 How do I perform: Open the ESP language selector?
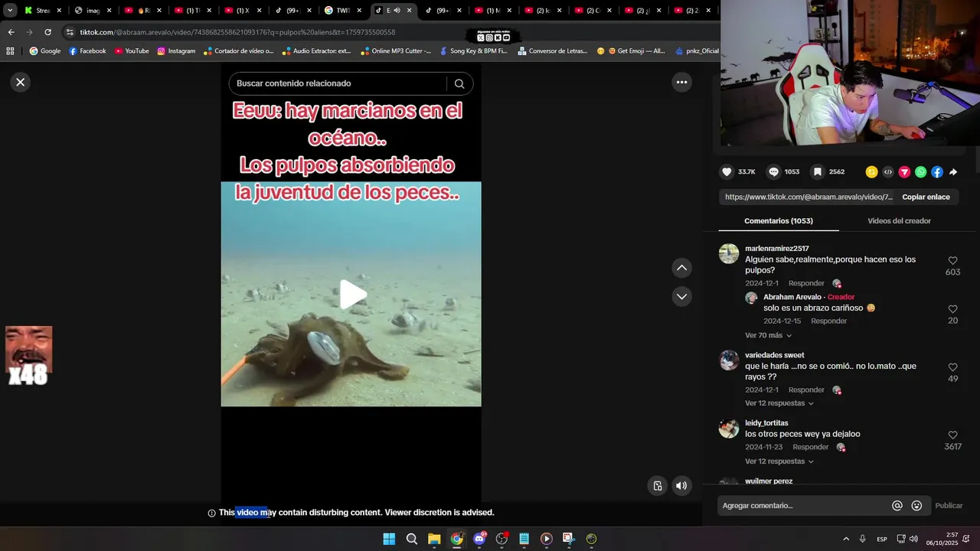882,539
